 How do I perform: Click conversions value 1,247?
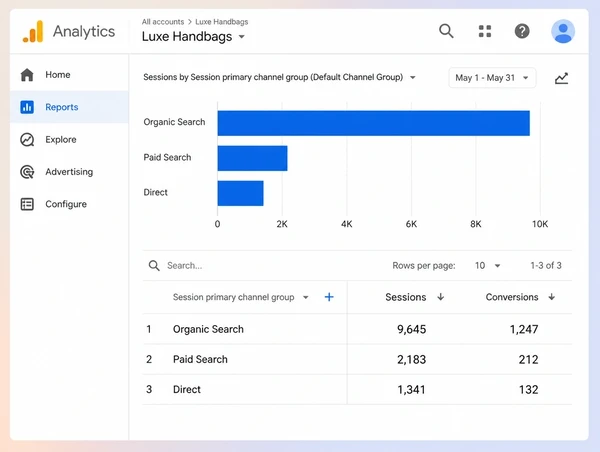[524, 329]
